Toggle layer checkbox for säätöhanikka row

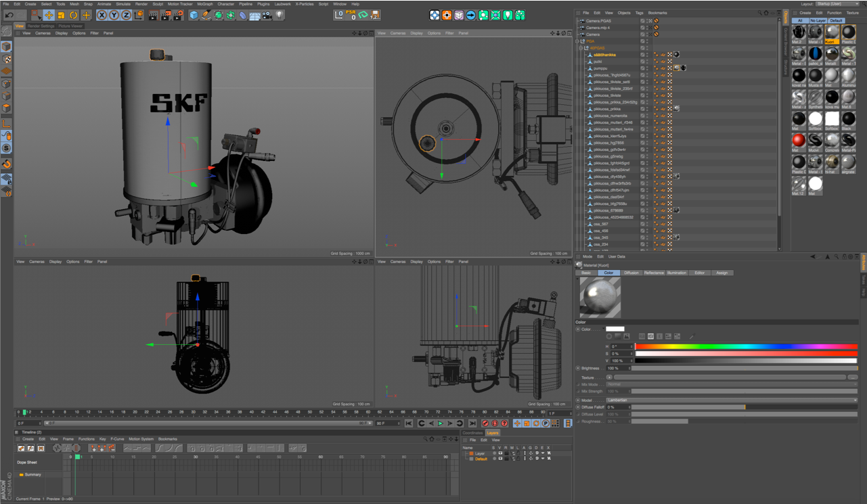[x=642, y=55]
